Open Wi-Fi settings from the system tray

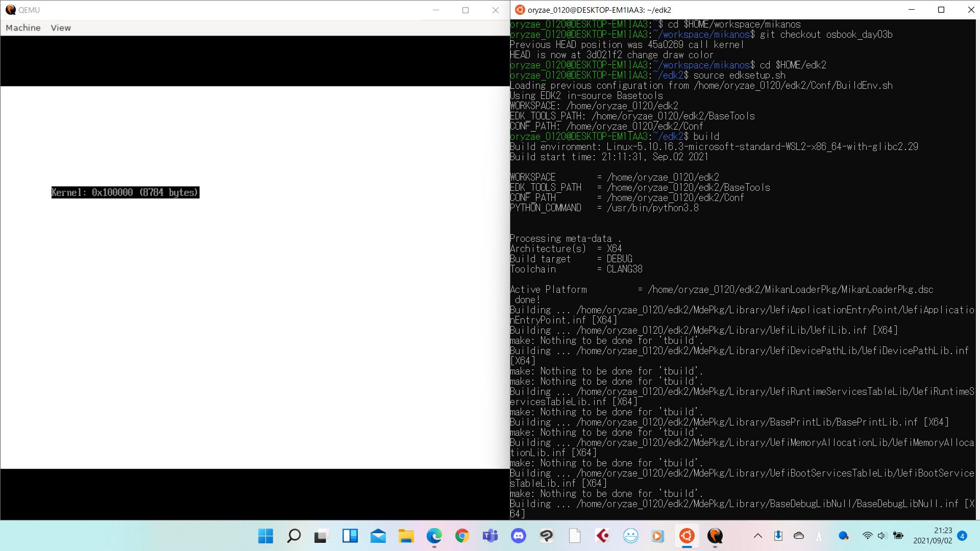[x=868, y=536]
